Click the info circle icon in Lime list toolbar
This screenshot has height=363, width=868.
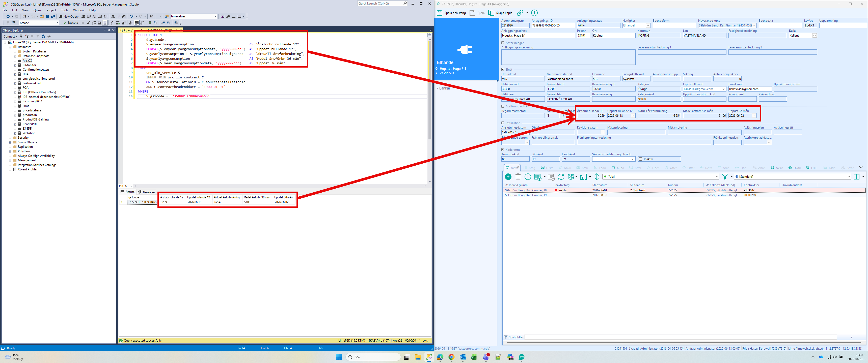coord(528,177)
